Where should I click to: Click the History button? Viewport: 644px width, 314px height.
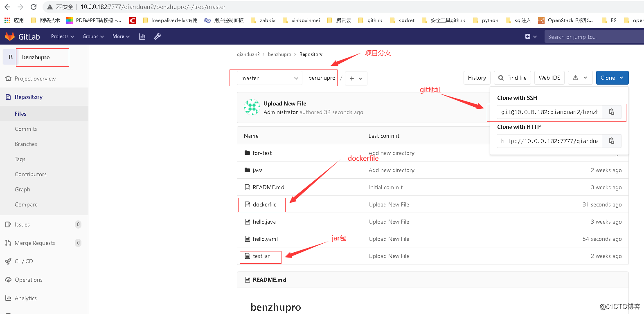(477, 78)
